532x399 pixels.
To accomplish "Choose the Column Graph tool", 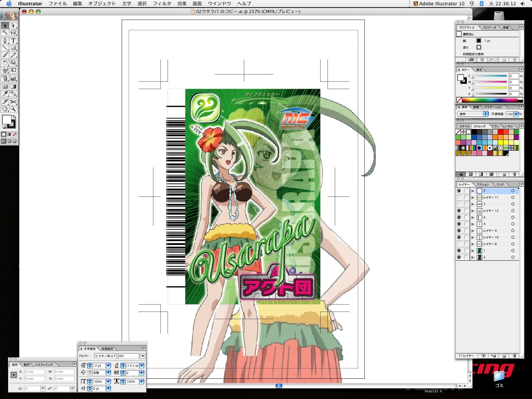I will [x=13, y=78].
